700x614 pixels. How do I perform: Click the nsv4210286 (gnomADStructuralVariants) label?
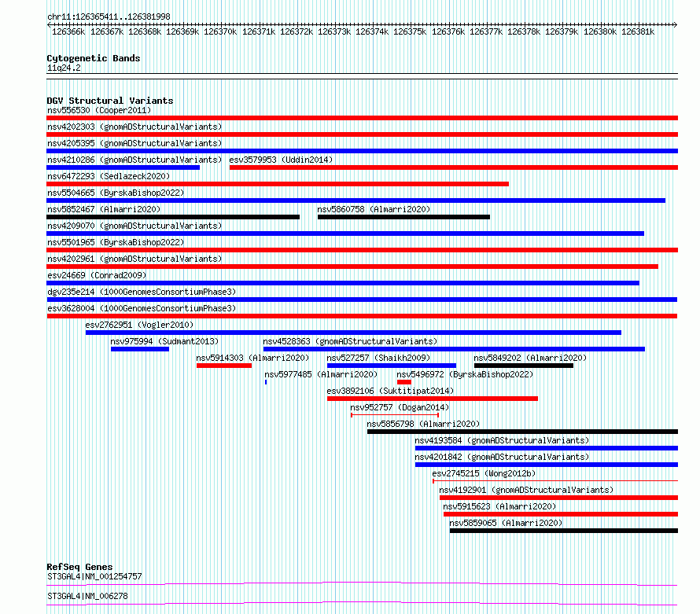134,160
